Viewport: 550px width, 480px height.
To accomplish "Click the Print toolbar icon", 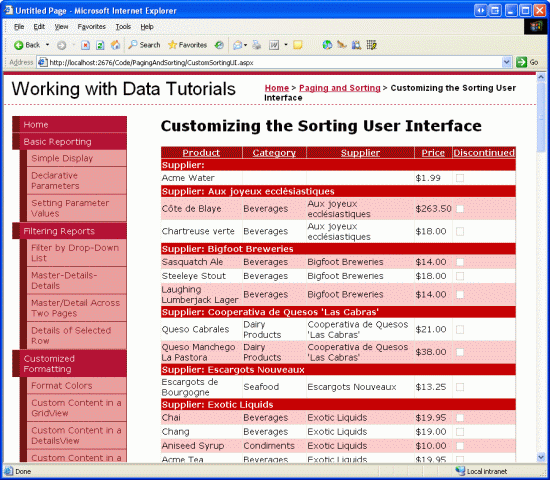I will pyautogui.click(x=257, y=45).
